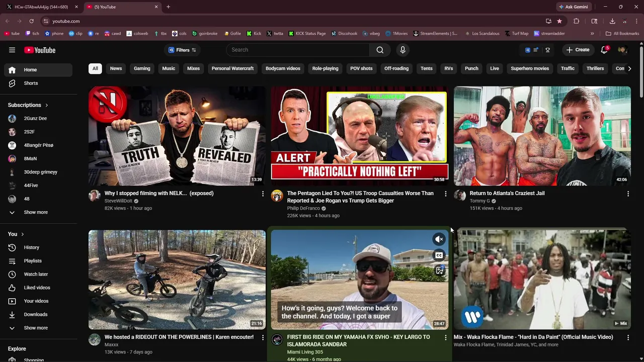Viewport: 644px width, 362px height.
Task: Open the notifications bell
Action: (604, 50)
